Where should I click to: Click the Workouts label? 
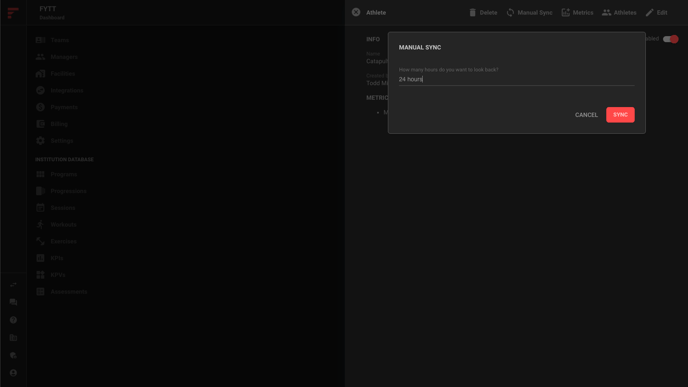(x=63, y=224)
